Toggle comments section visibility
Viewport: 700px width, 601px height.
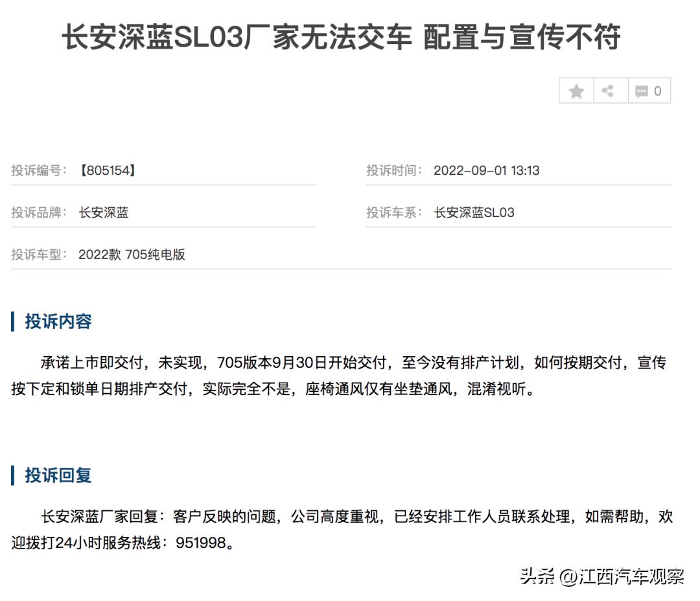tap(642, 91)
